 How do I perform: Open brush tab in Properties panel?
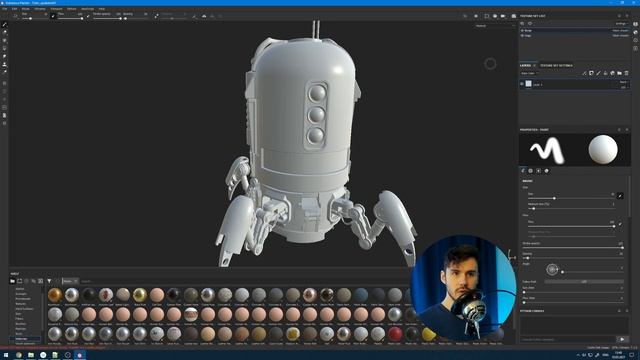[523, 171]
